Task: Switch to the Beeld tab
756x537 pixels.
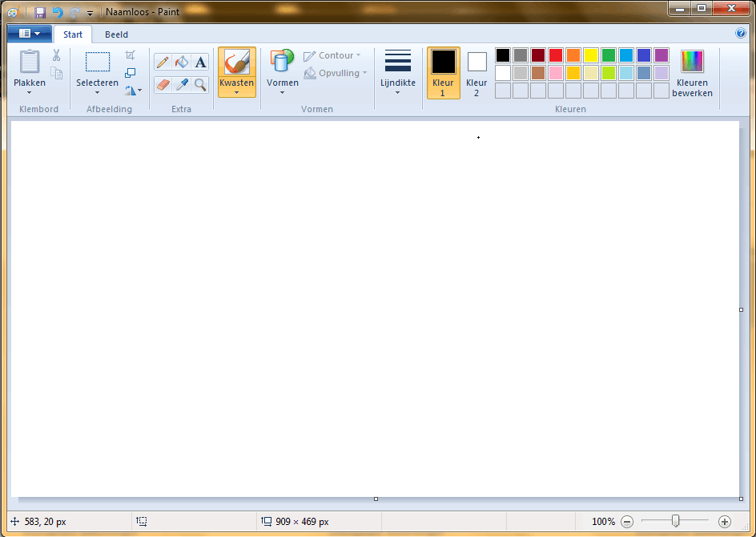Action: (x=117, y=34)
